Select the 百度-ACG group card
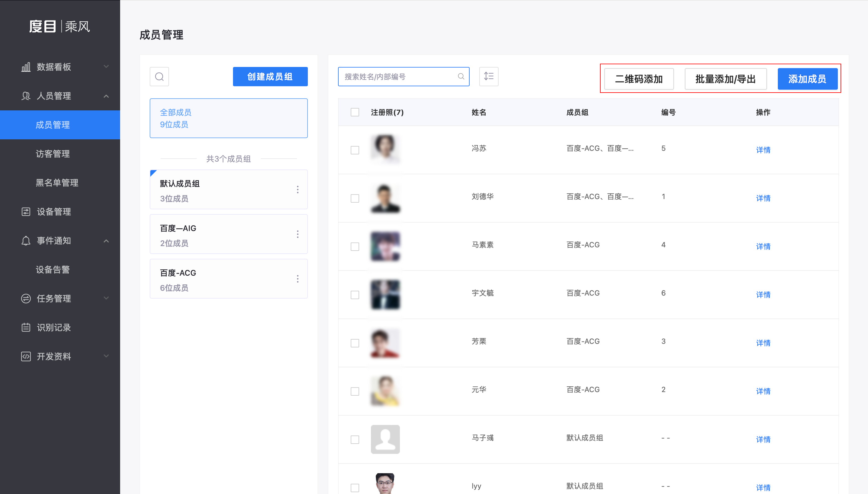This screenshot has width=868, height=494. (229, 279)
